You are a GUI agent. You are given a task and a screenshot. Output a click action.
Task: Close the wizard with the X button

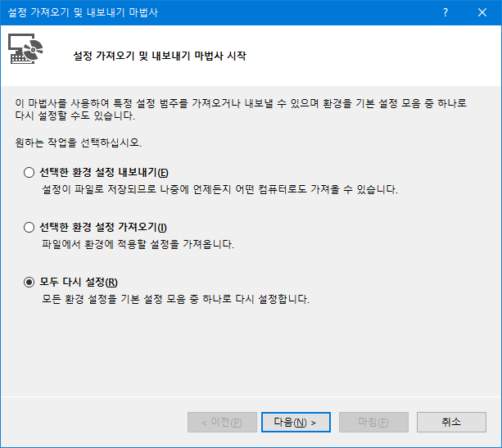(x=482, y=12)
